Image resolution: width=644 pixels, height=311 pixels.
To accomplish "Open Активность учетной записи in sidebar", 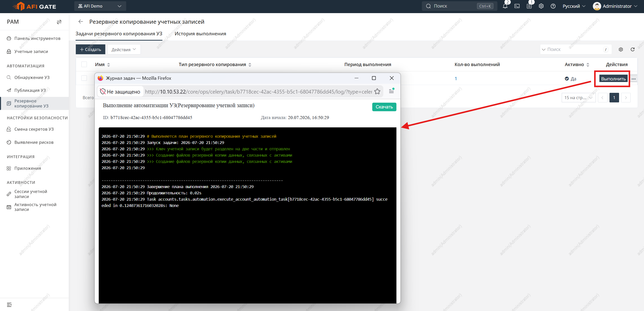I will 35,207.
